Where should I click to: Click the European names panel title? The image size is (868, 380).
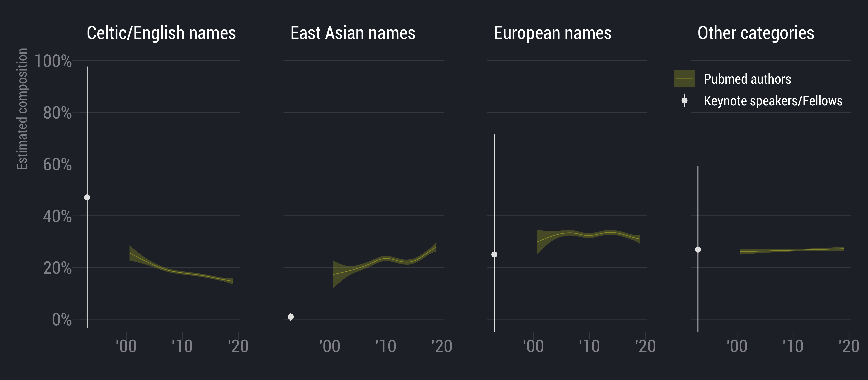[553, 33]
